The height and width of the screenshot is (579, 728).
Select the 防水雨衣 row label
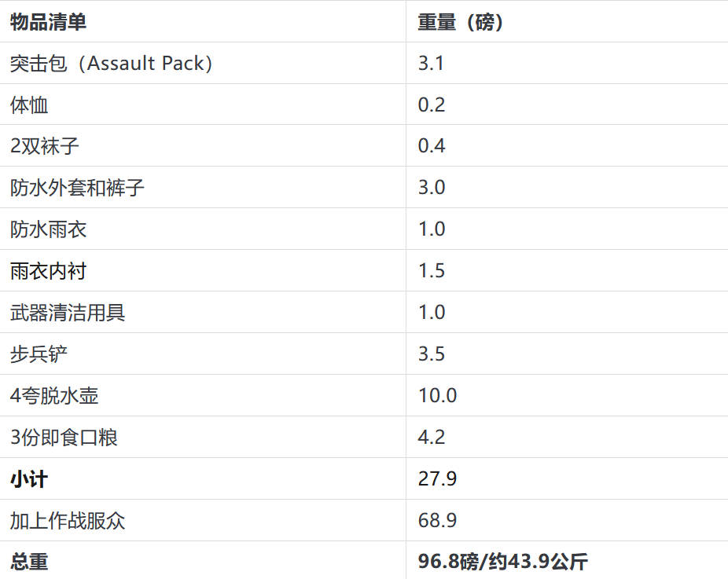tap(48, 229)
